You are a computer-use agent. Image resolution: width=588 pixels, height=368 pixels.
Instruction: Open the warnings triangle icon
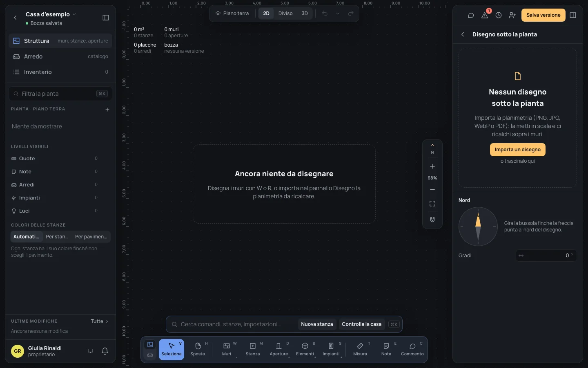[x=485, y=15]
